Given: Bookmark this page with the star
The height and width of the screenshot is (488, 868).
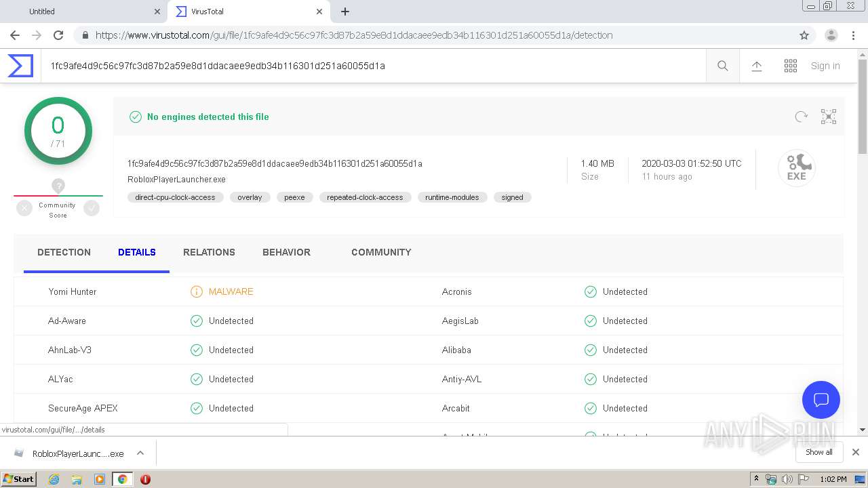Looking at the screenshot, I should 804,35.
